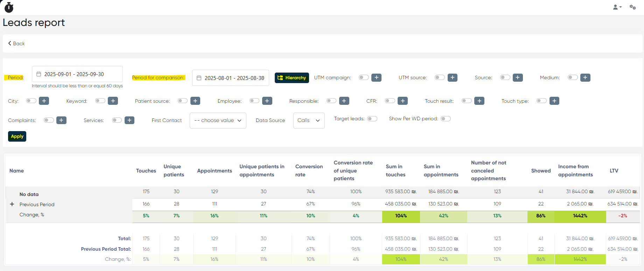Go back using the Back link
Viewport: 644px width, 271px height.
coord(16,43)
